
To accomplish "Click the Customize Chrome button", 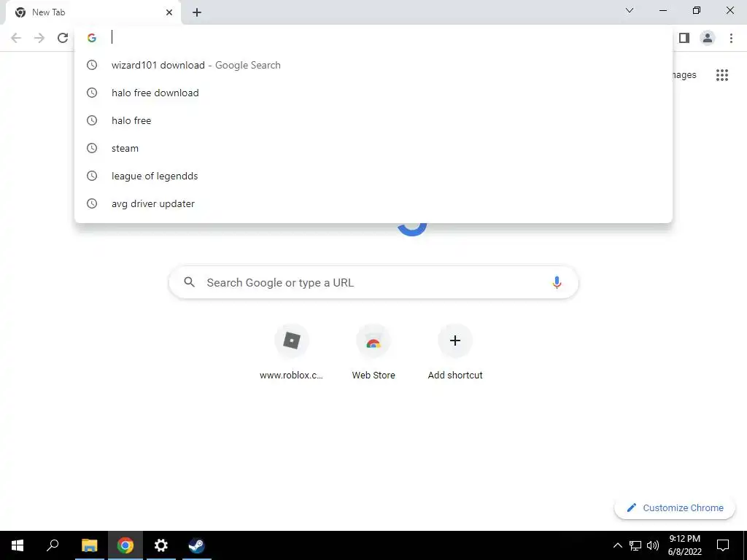I will (675, 507).
